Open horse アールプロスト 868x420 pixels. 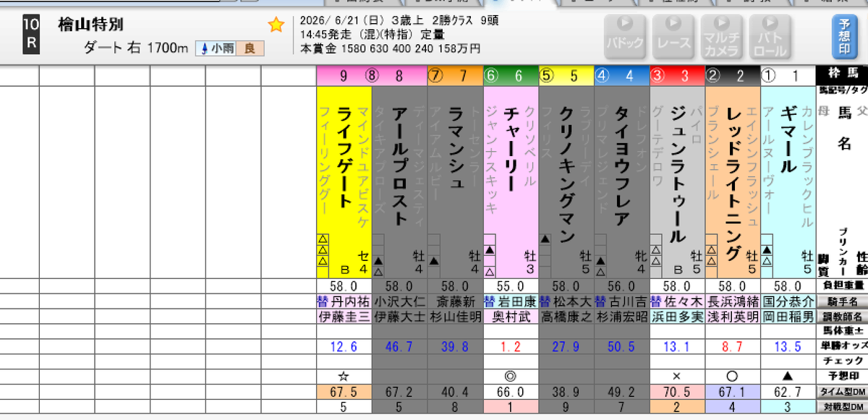pyautogui.click(x=400, y=166)
